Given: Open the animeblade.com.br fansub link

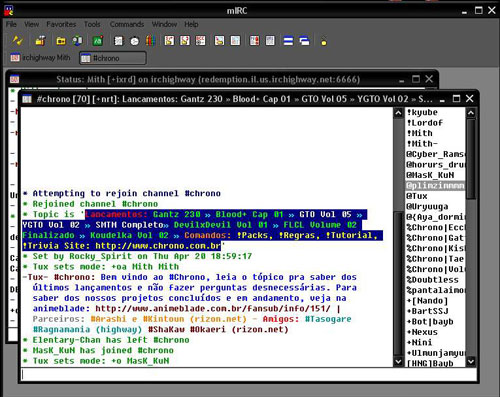Looking at the screenshot, I should coord(213,309).
